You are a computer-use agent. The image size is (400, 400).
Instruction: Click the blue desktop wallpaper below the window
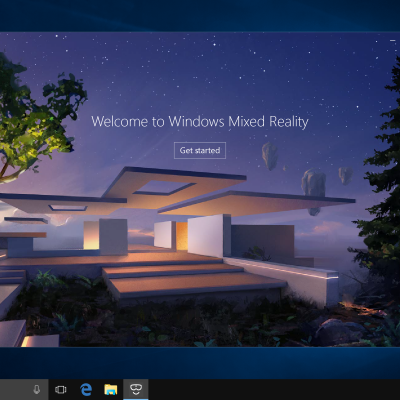(200, 363)
